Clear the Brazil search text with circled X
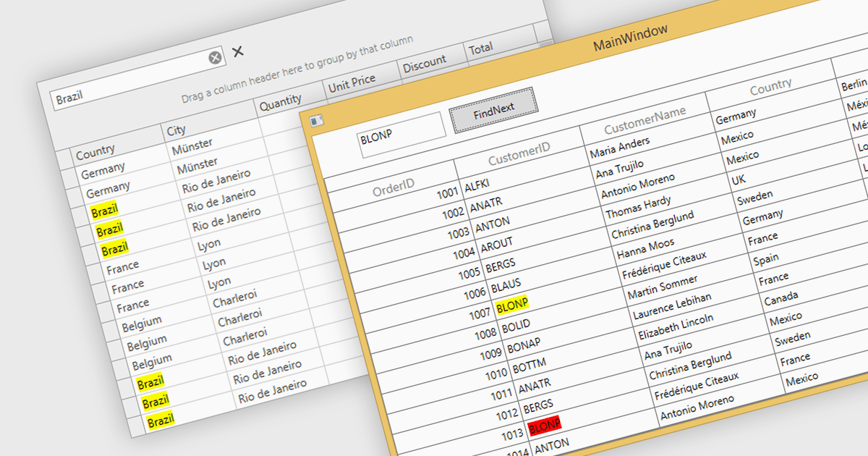This screenshot has height=456, width=868. click(x=215, y=58)
